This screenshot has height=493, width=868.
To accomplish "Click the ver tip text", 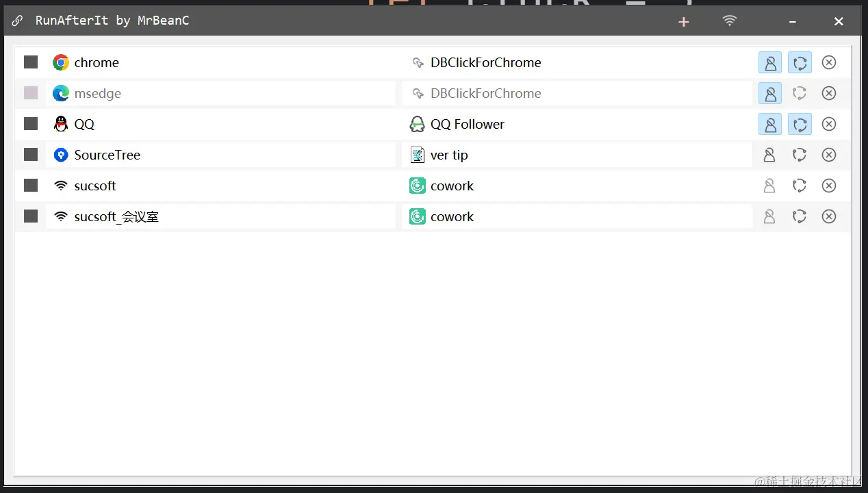I will tap(449, 155).
